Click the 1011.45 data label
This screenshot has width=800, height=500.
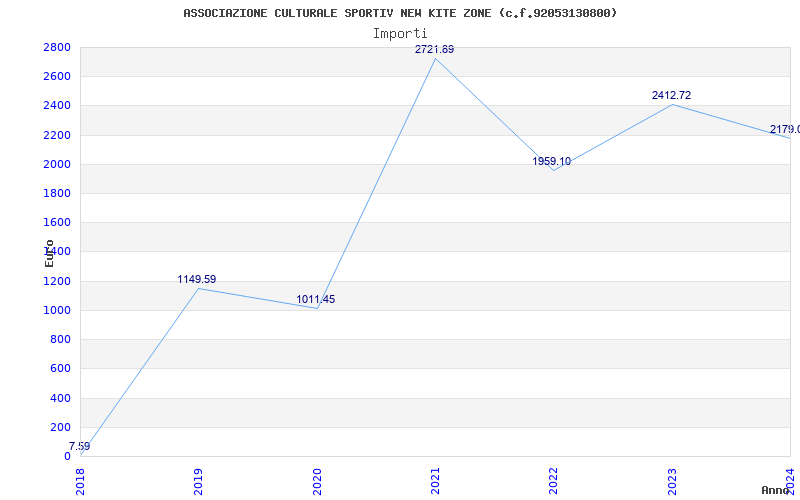(x=316, y=299)
